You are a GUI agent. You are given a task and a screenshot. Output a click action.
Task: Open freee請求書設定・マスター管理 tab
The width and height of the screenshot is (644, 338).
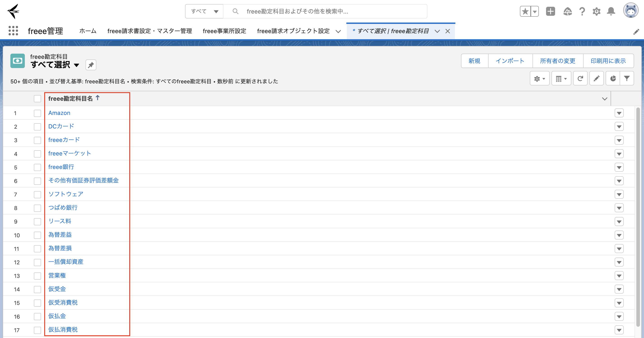coord(150,31)
